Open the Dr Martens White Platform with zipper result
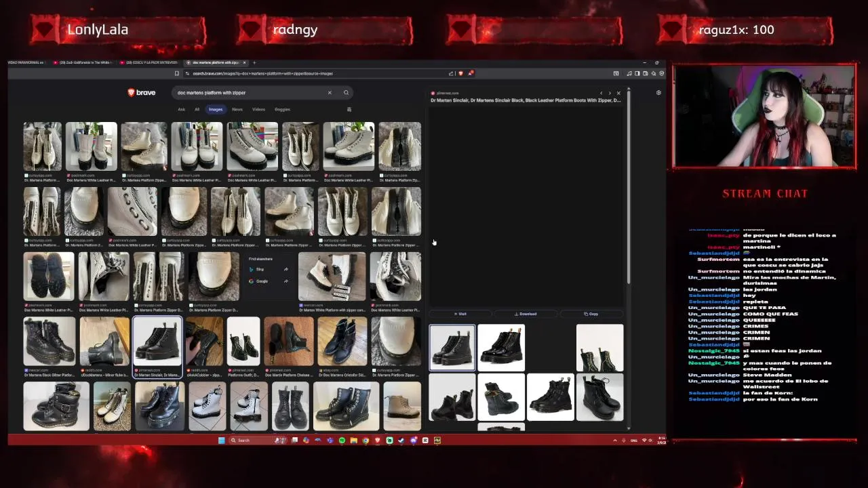Screen dimensions: 868x488 tap(332, 277)
